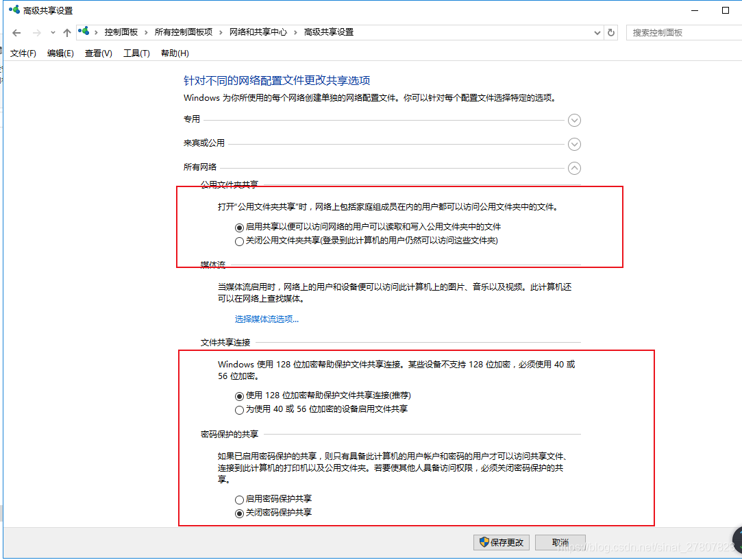Go up one level in Control Panel
Viewport: 742px width, 560px height.
tap(67, 33)
